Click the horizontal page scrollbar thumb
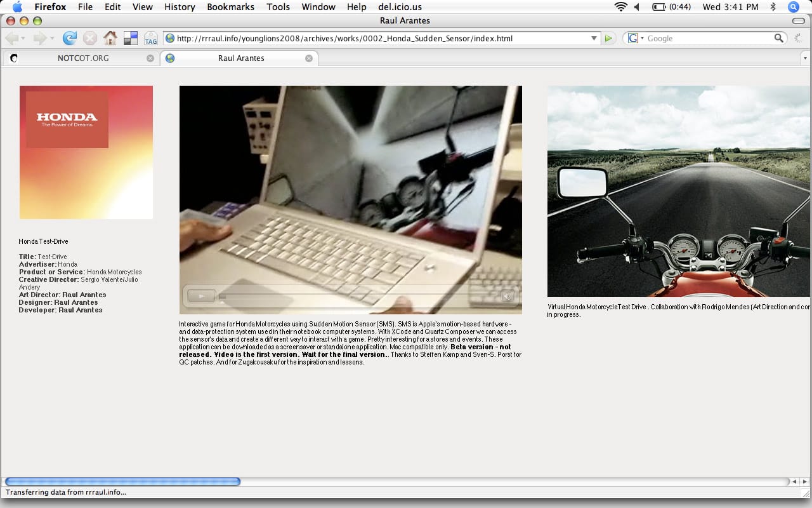 tap(122, 481)
